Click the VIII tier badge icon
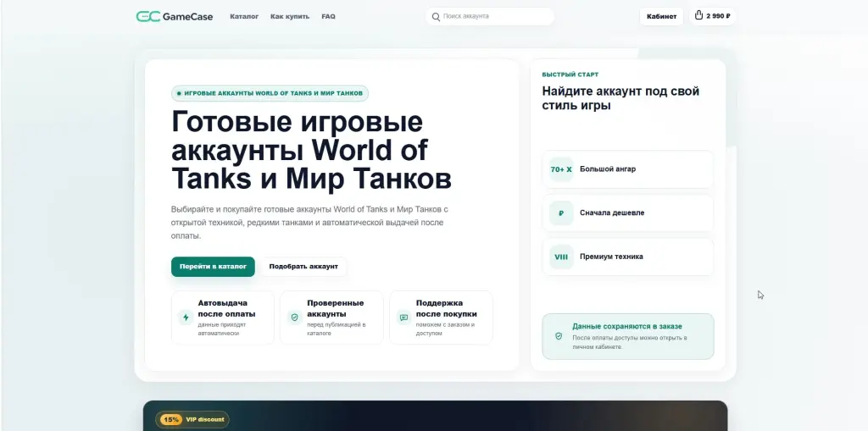This screenshot has height=431, width=868. pos(561,257)
